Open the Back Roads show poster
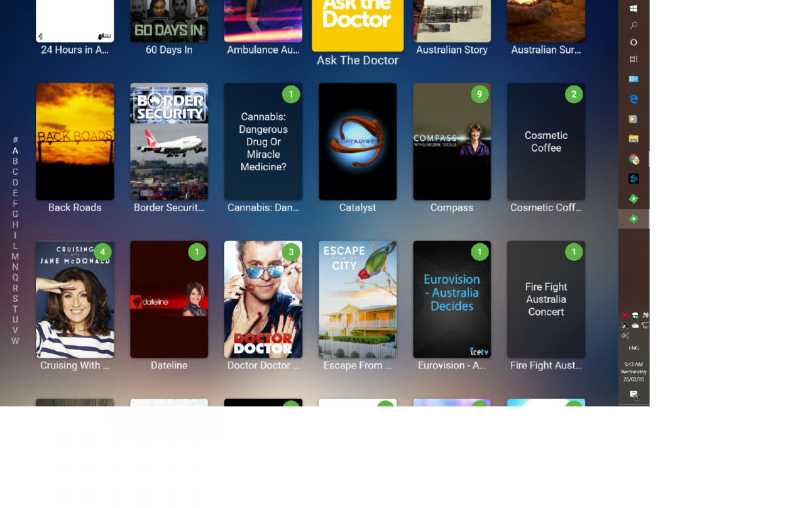This screenshot has width=812, height=508. pos(74,142)
